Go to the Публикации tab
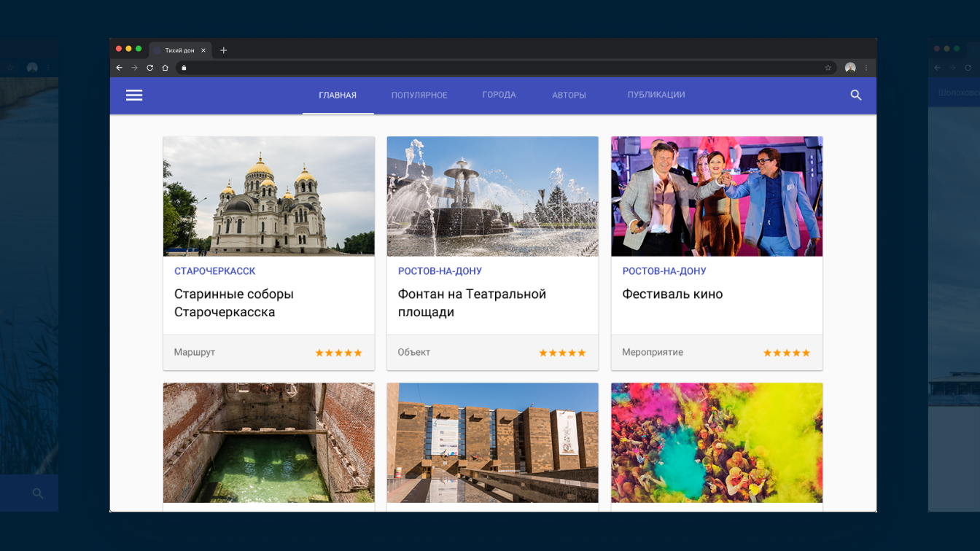980x551 pixels. coord(656,95)
